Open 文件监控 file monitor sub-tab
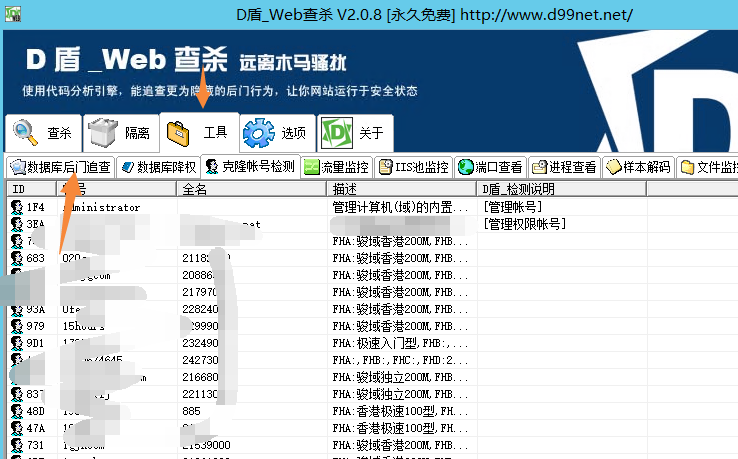The image size is (738, 459). click(707, 167)
